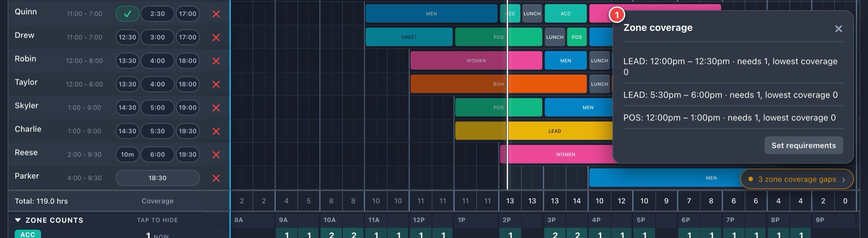
Task: Click the 12P time header
Action: click(419, 220)
